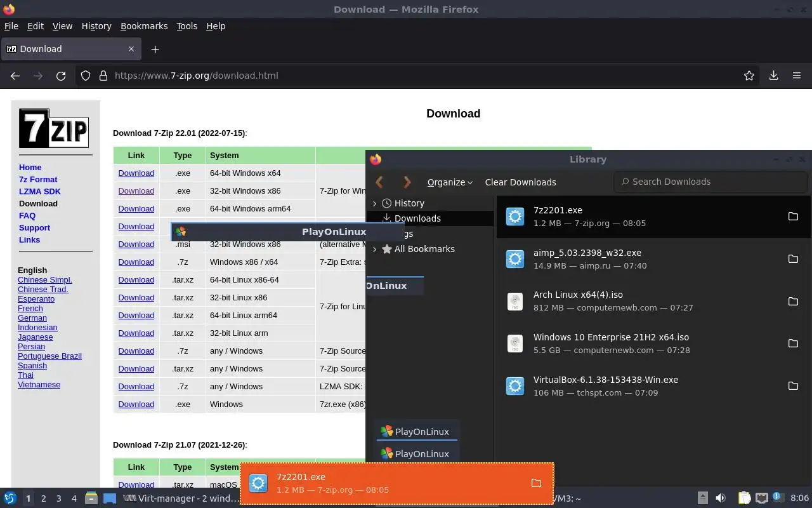Go forward in the Library window

tap(407, 182)
